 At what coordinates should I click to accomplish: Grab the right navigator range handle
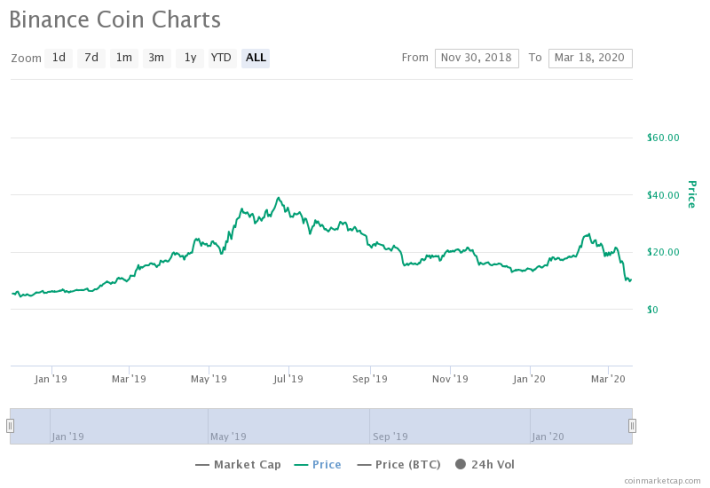632,426
